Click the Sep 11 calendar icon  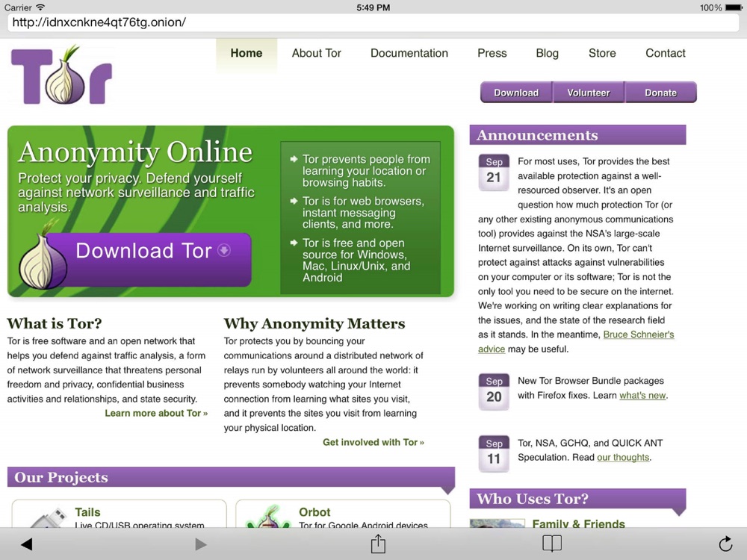[x=494, y=454]
